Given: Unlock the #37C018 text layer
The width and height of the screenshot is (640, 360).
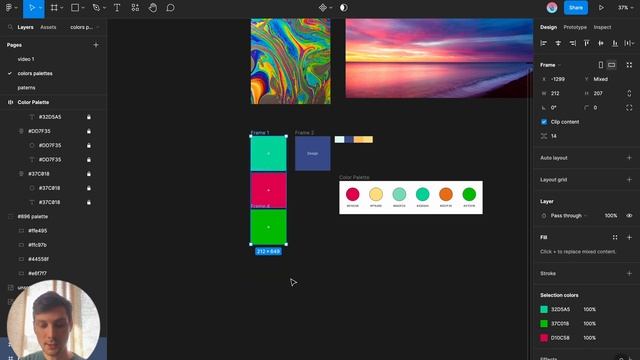Looking at the screenshot, I should (x=89, y=202).
